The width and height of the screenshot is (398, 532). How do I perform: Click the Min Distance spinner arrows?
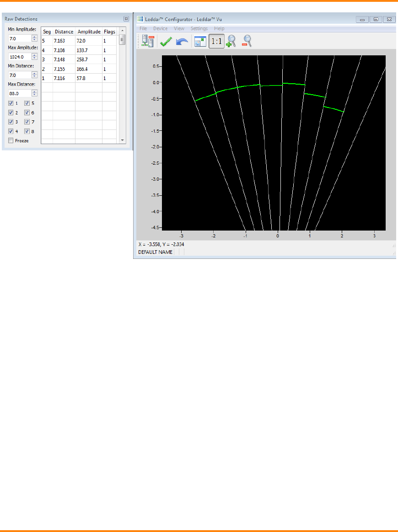tap(34, 75)
